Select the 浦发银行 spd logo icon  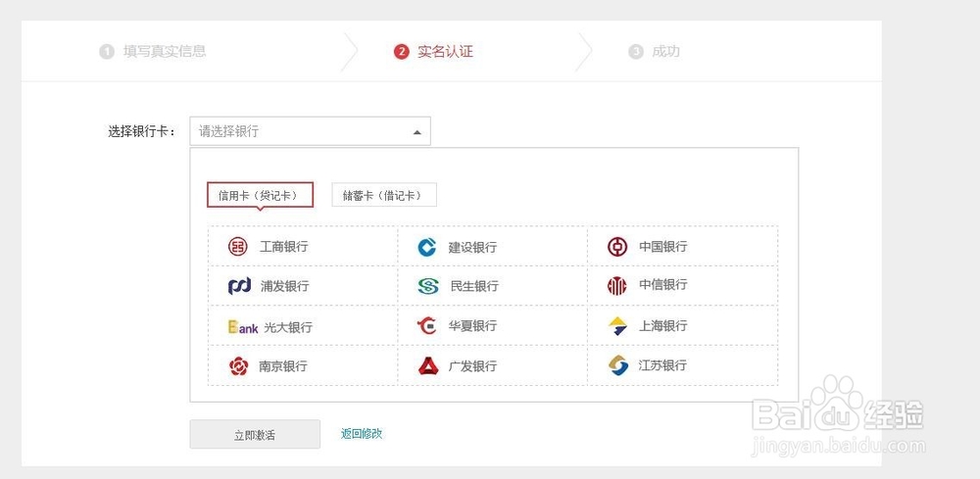tap(239, 286)
